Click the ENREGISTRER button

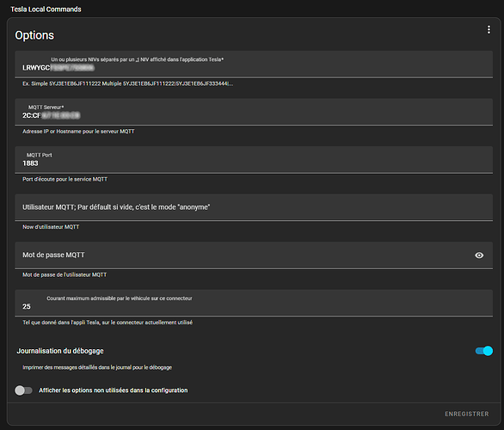[467, 414]
